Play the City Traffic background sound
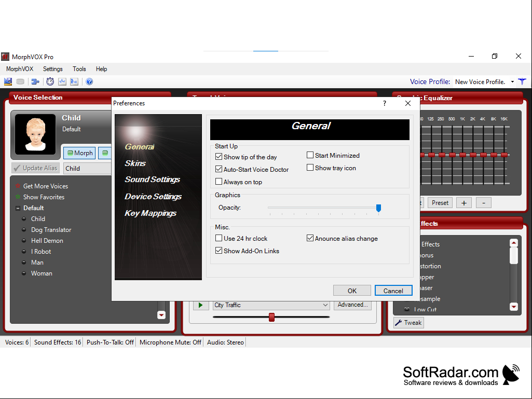 pos(201,305)
